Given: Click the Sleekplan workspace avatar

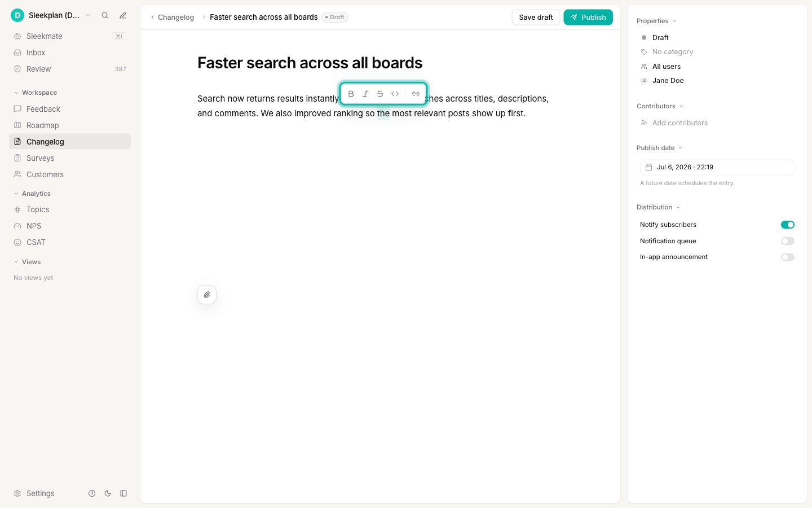Looking at the screenshot, I should pos(17,15).
